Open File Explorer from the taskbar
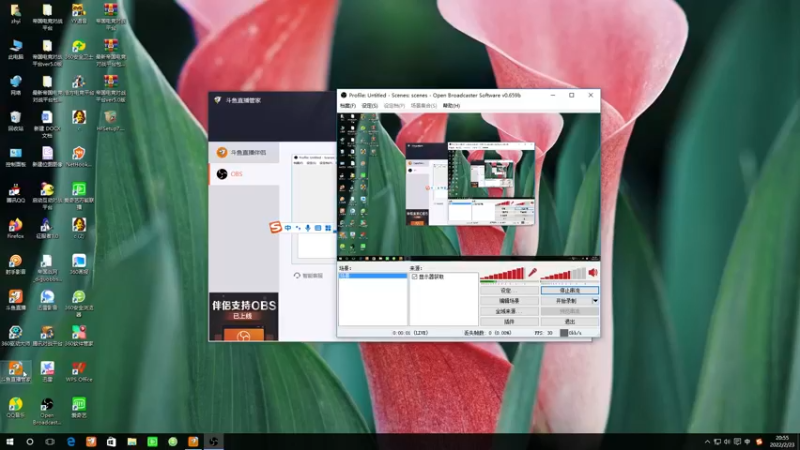 [x=132, y=441]
